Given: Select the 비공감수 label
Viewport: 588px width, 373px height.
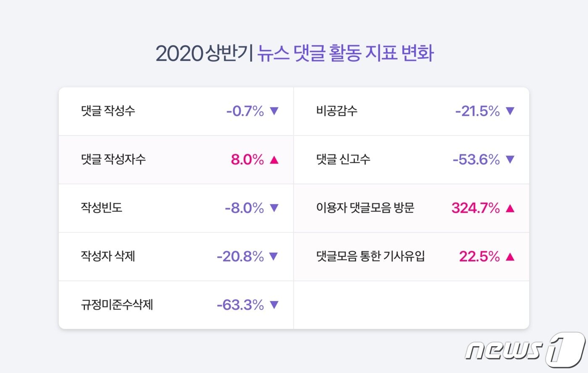Looking at the screenshot, I should pos(337,111).
